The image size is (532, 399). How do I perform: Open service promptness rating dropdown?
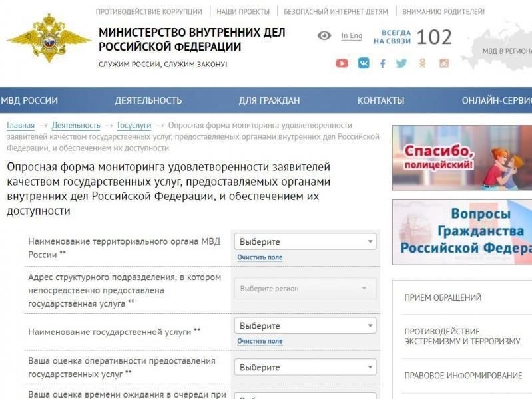tap(305, 367)
